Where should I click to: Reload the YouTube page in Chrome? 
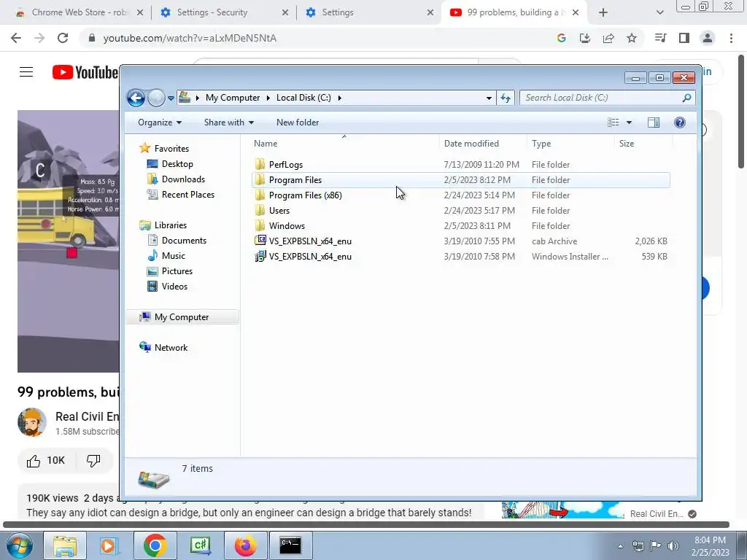pyautogui.click(x=63, y=38)
